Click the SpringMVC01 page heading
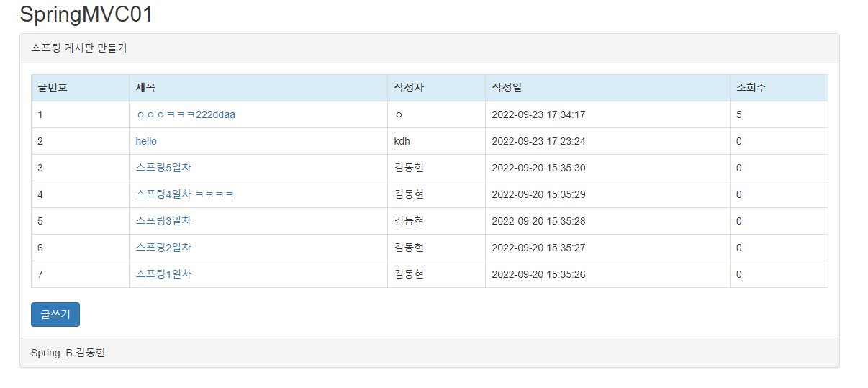 click(x=86, y=14)
